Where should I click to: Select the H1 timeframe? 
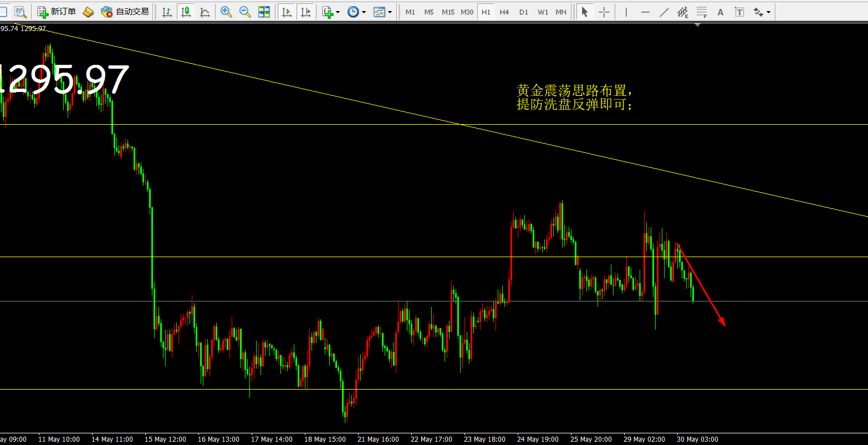(486, 12)
